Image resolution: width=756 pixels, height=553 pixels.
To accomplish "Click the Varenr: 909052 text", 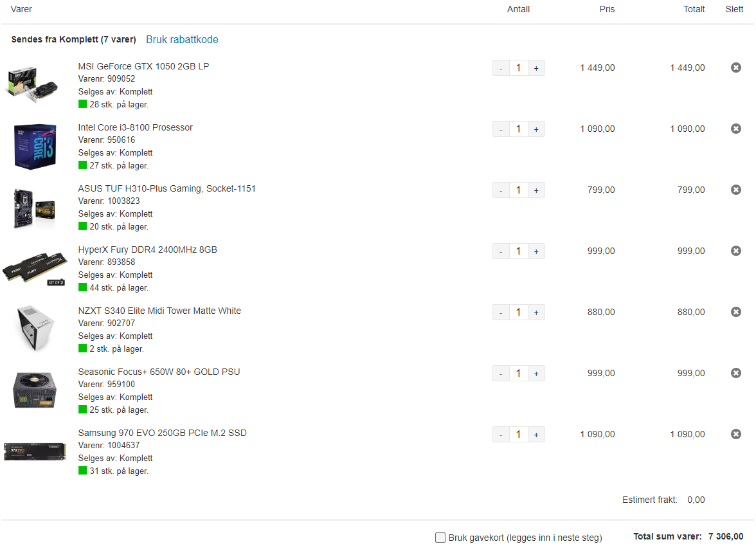I will 107,78.
